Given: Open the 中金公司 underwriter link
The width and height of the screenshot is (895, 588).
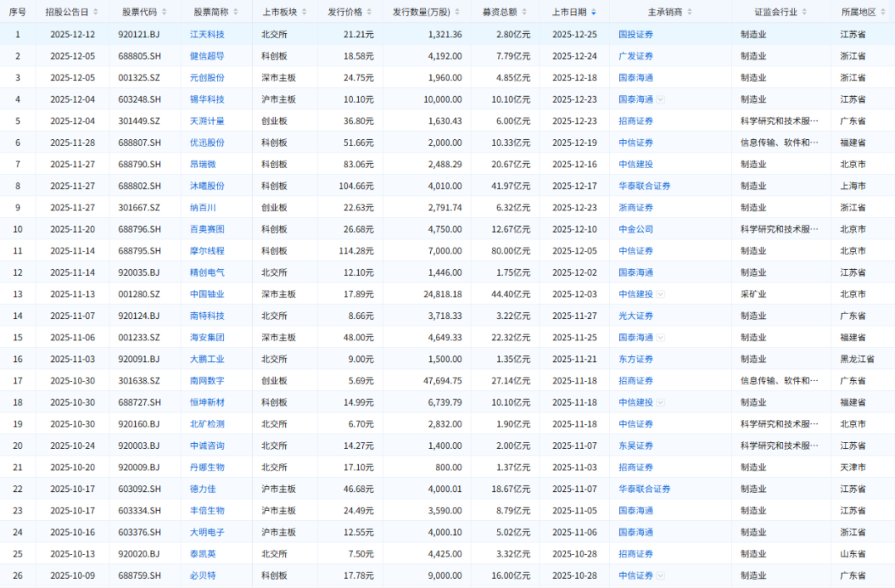Looking at the screenshot, I should (636, 229).
